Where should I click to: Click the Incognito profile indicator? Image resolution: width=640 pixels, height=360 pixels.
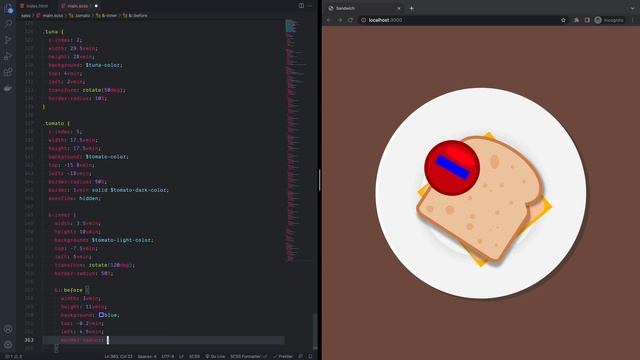pos(609,20)
